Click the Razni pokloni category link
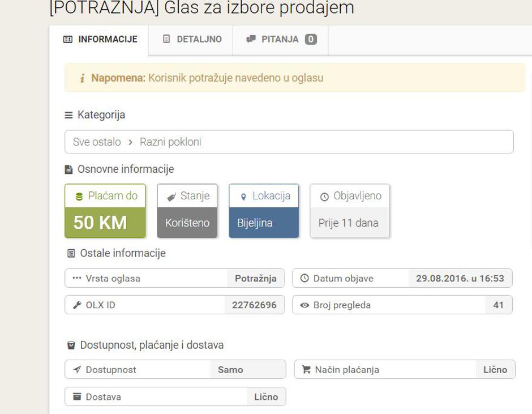Viewport: 532px width, 414px height. click(170, 142)
